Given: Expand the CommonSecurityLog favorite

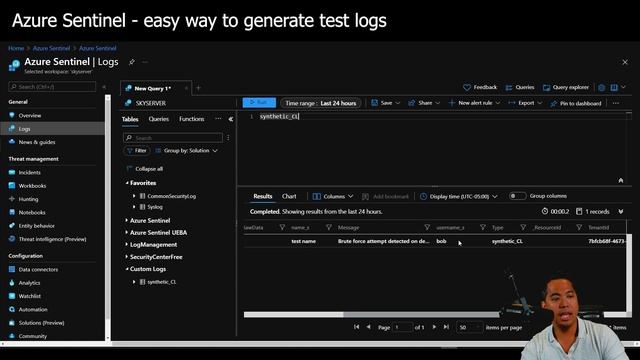Looking at the screenshot, I should 134,196.
